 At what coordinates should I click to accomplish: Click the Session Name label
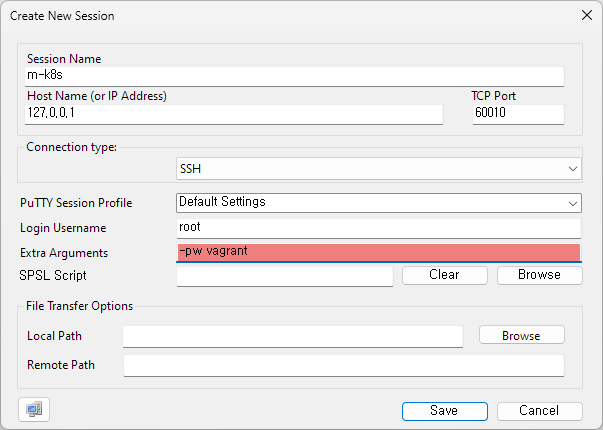point(64,59)
